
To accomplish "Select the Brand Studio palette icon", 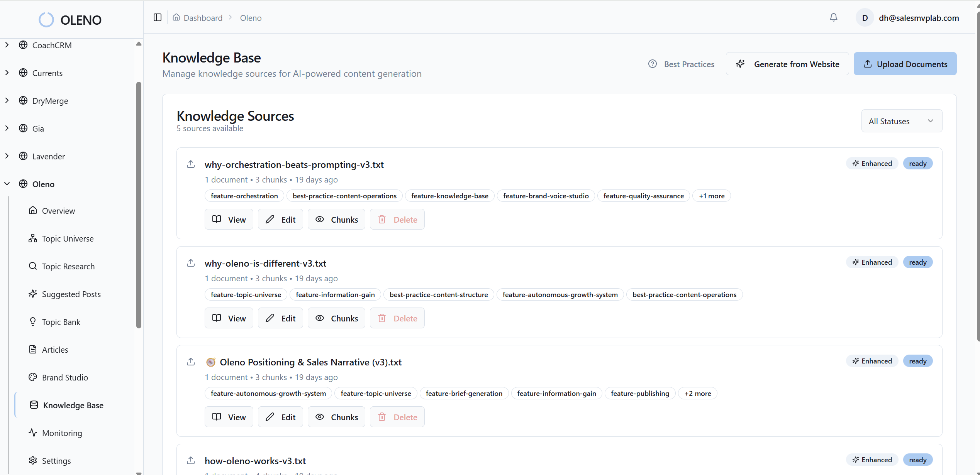I will [33, 377].
